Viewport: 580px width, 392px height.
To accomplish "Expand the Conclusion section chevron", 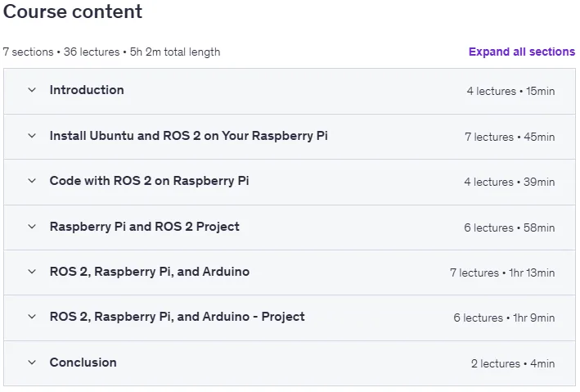I will click(32, 363).
